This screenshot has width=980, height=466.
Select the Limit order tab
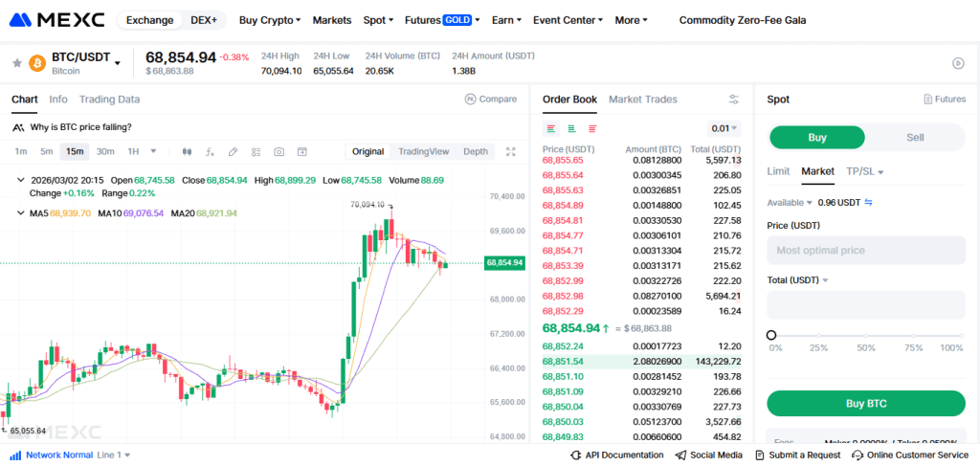[x=778, y=171]
